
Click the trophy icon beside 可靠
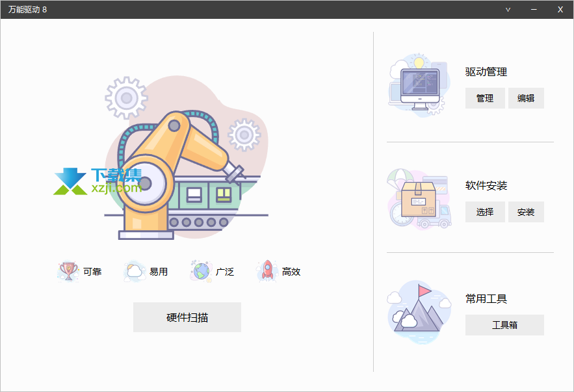click(68, 271)
